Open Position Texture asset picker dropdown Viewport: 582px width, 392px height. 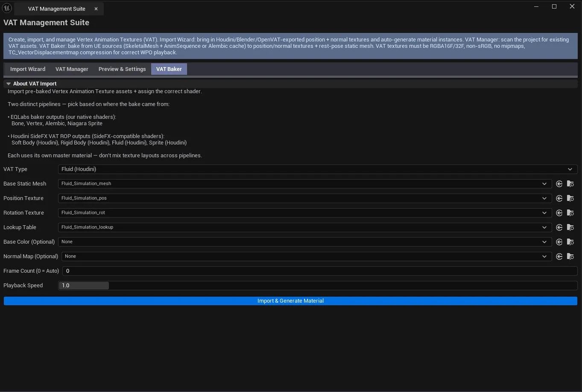tap(305, 198)
